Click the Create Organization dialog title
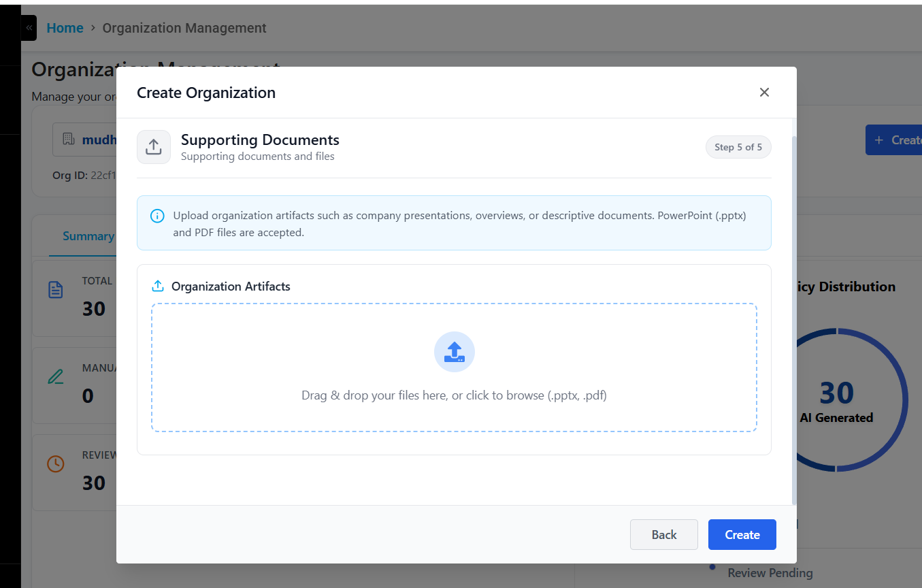This screenshot has width=922, height=588. point(206,93)
